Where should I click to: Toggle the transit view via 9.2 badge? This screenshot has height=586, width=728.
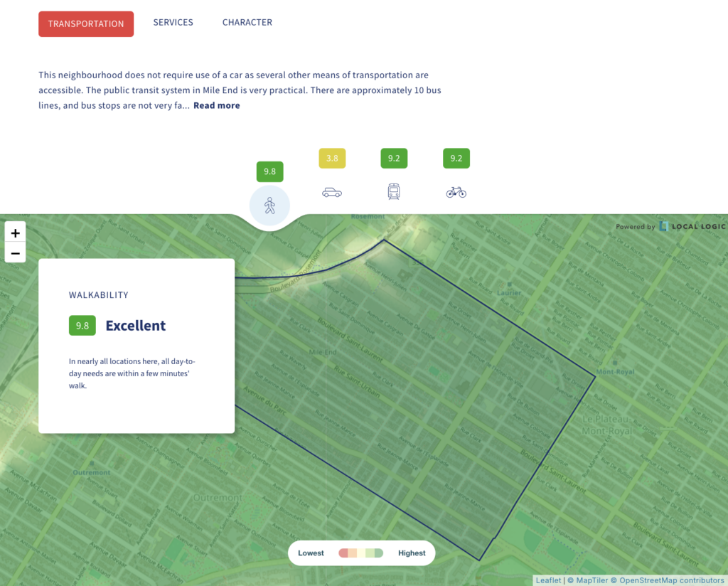394,158
